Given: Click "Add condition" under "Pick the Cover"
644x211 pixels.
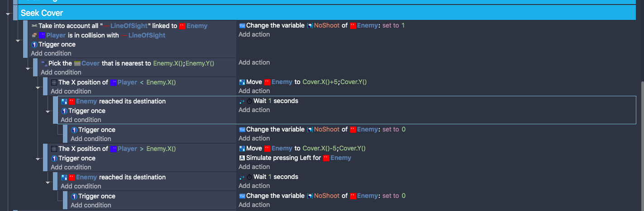Looking at the screenshot, I should [x=61, y=72].
